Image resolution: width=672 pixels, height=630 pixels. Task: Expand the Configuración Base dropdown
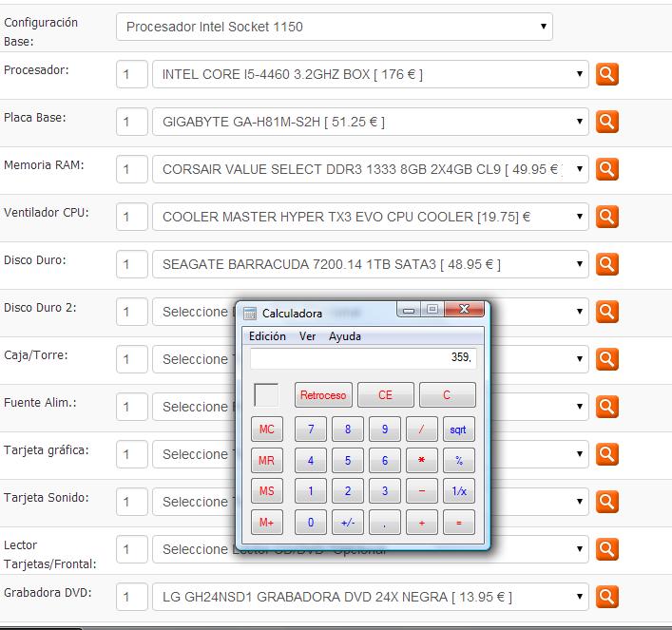335,27
